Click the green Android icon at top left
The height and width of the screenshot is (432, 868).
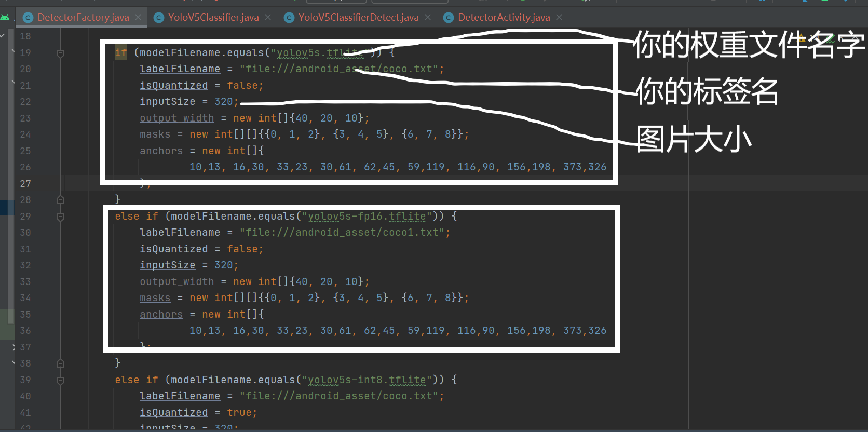[5, 18]
